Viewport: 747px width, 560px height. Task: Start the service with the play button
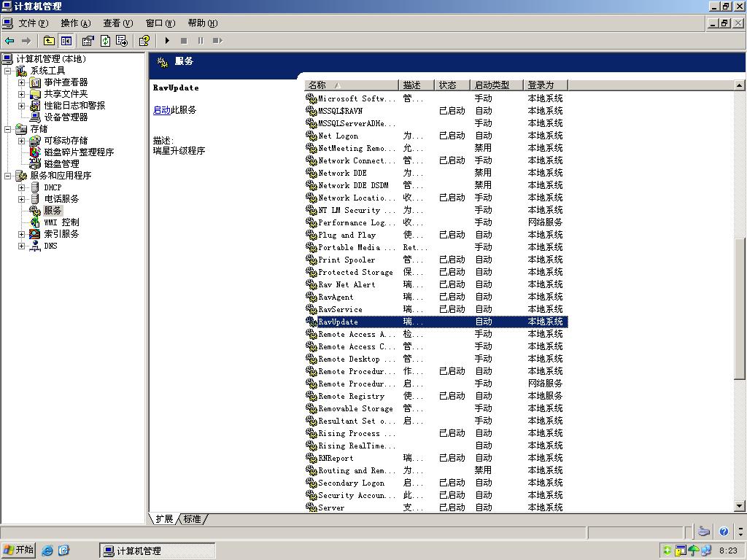[x=167, y=41]
